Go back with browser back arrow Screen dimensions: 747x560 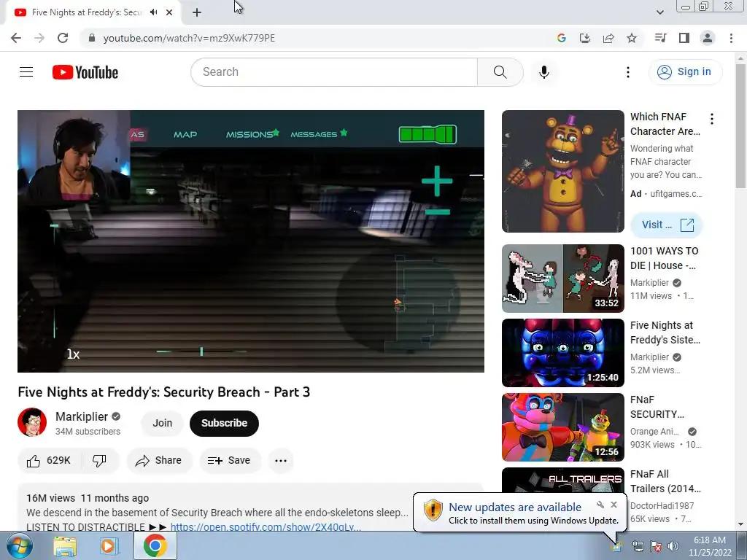(x=16, y=38)
